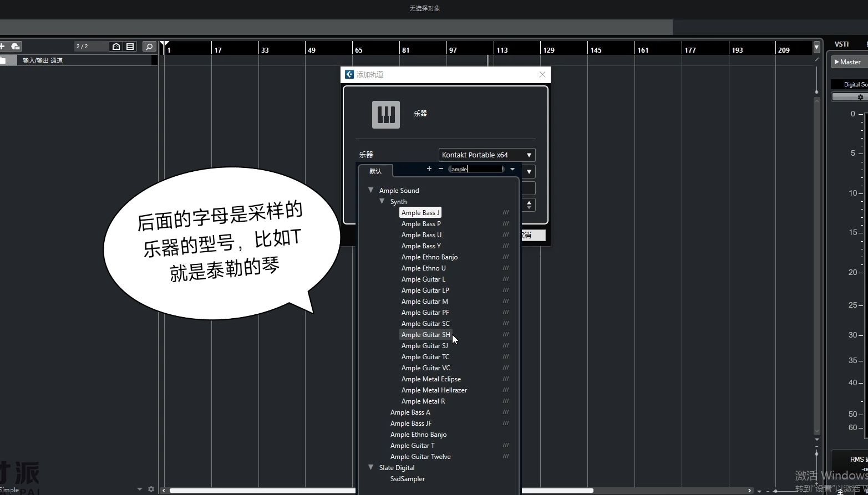
Task: Click the Cubase logo in dialog title
Action: (349, 74)
